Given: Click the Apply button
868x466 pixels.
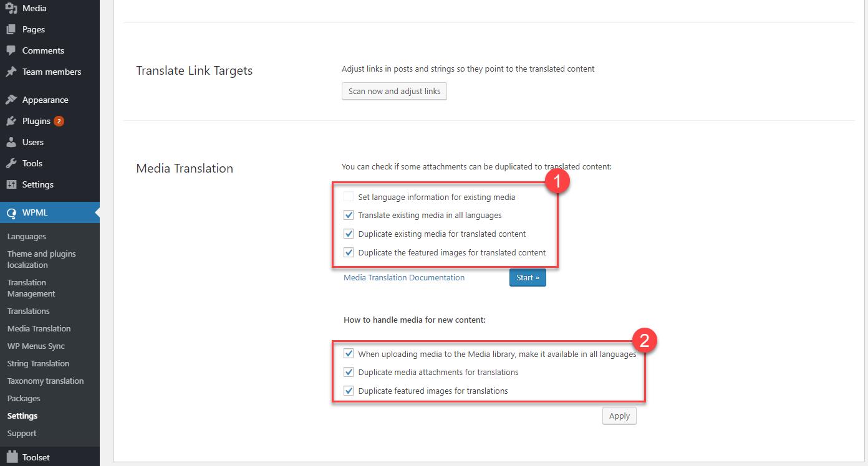Looking at the screenshot, I should (619, 416).
